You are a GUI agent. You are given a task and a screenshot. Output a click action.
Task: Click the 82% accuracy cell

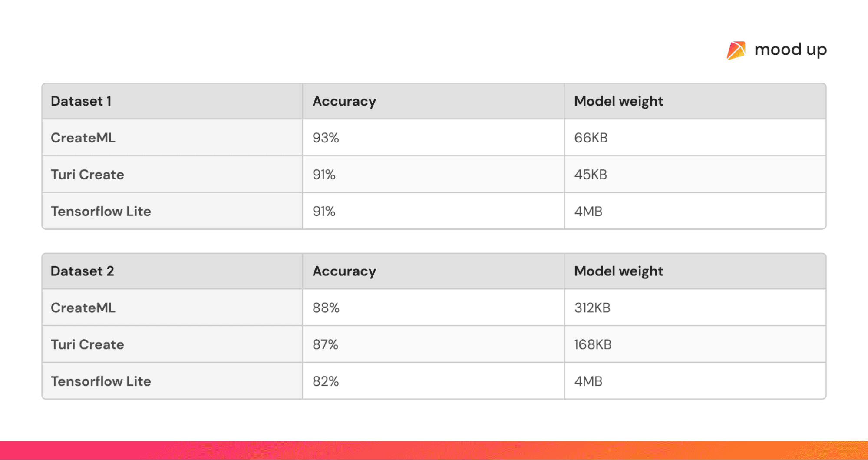tap(326, 381)
